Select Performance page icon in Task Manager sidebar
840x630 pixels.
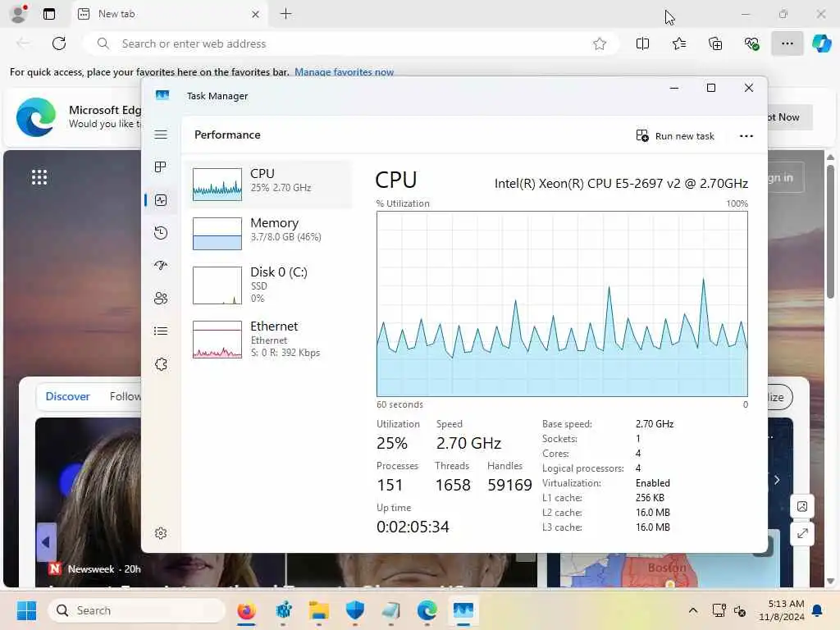pos(161,200)
